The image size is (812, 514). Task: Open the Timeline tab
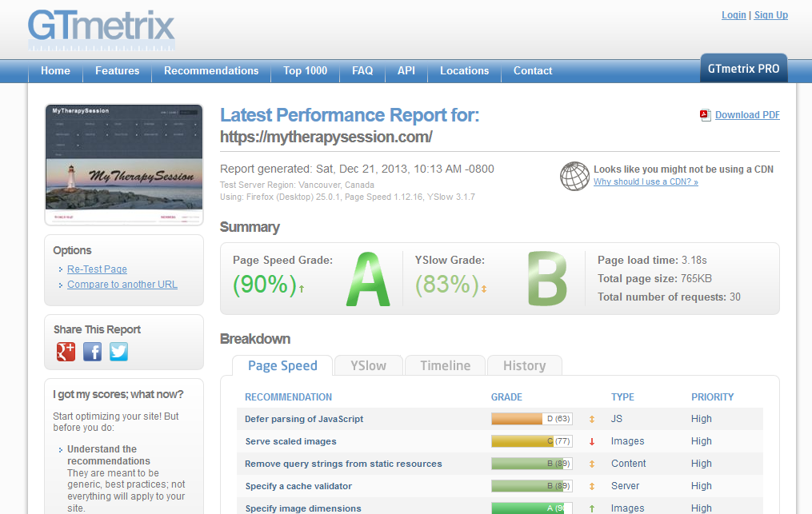click(445, 366)
